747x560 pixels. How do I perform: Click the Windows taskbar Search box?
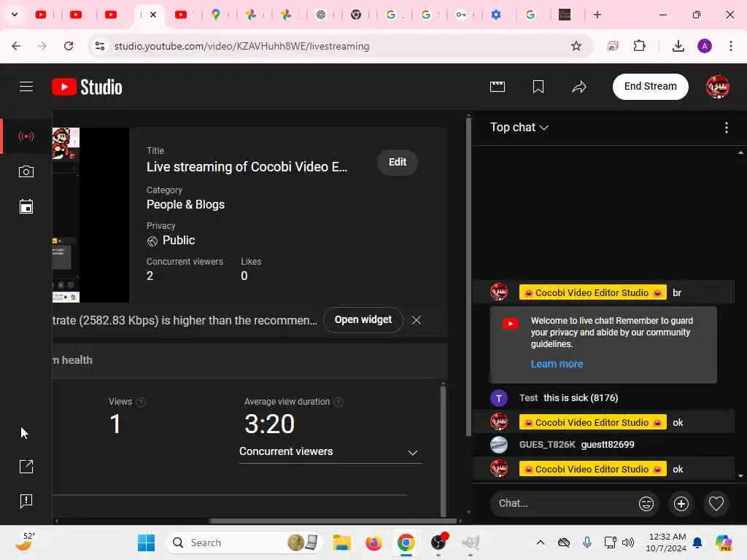244,542
